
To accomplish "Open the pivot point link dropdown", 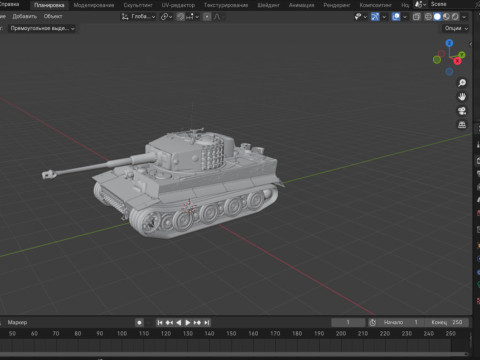I will 166,17.
